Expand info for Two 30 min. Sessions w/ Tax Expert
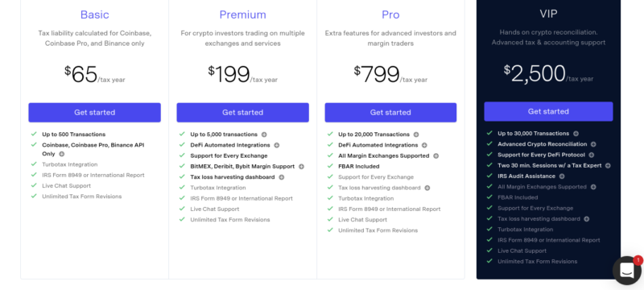This screenshot has width=644, height=290. pyautogui.click(x=608, y=165)
